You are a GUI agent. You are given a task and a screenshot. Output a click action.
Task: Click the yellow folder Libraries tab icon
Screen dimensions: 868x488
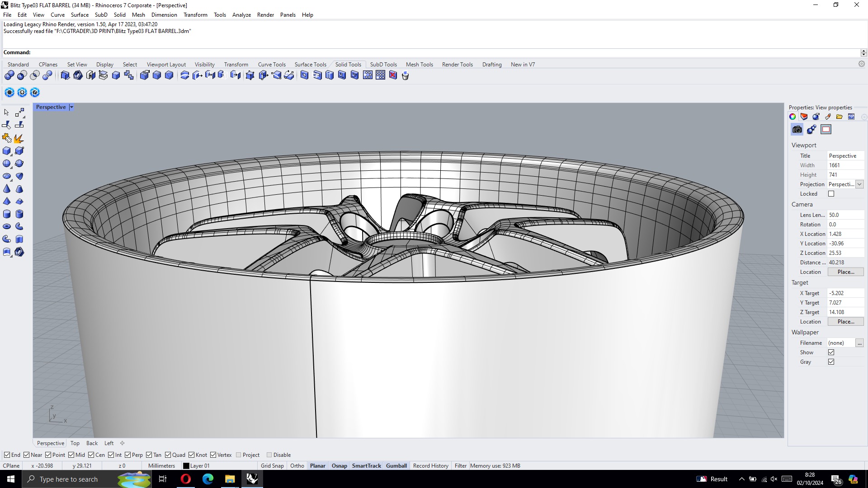840,117
